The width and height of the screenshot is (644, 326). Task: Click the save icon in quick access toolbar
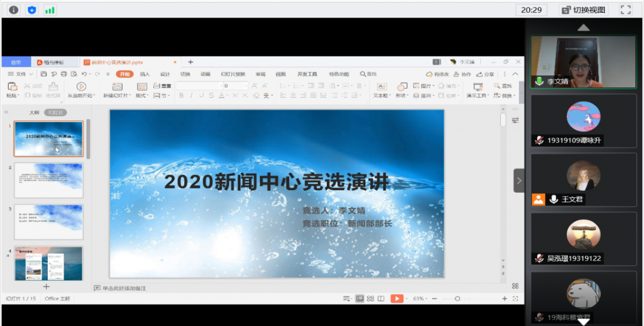(44, 74)
